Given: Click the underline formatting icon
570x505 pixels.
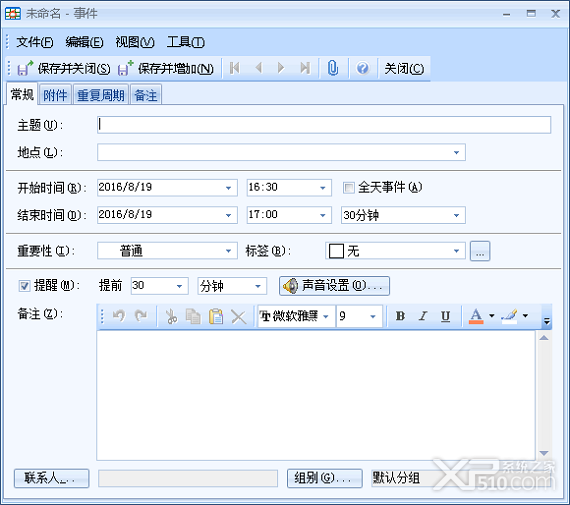Looking at the screenshot, I should click(445, 316).
